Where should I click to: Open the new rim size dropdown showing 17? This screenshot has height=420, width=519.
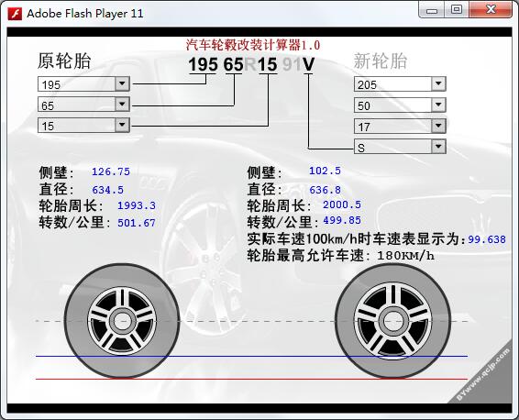[x=400, y=127]
